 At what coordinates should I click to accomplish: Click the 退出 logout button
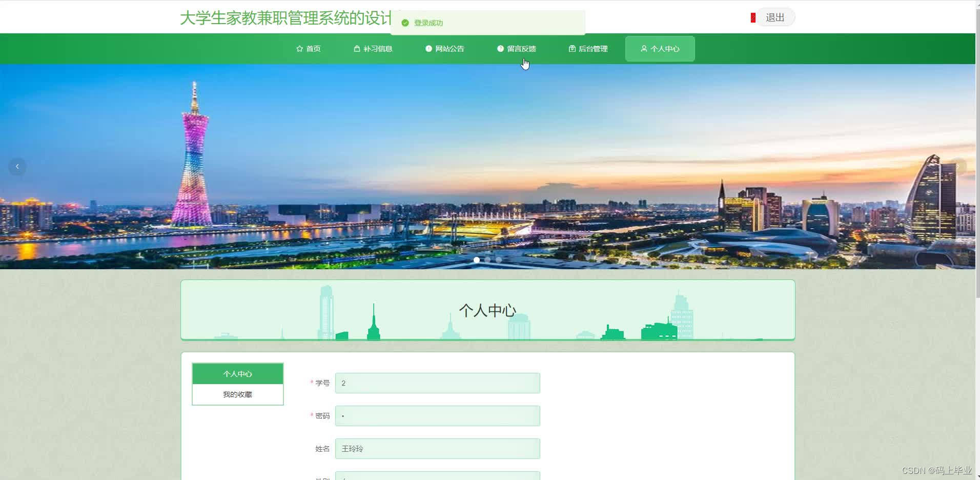click(x=775, y=16)
